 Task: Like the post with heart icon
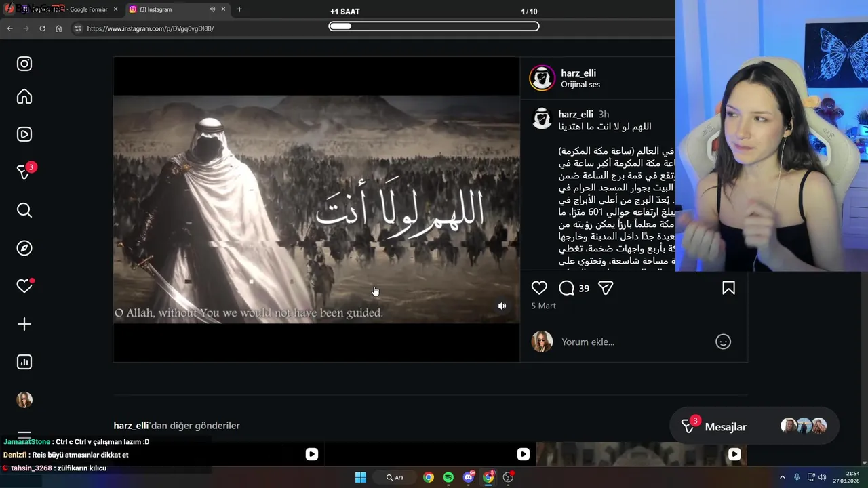pos(539,288)
